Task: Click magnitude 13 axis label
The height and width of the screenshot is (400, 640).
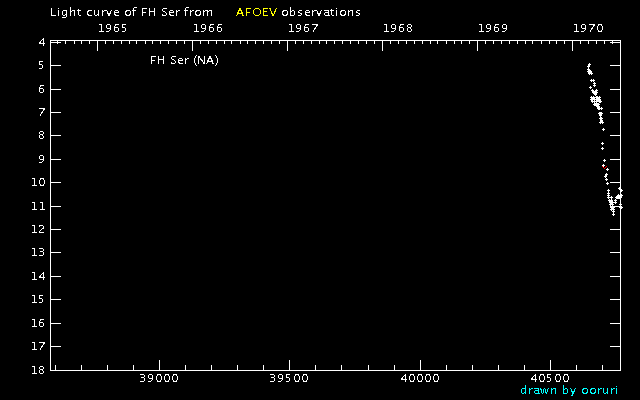Action: 38,253
